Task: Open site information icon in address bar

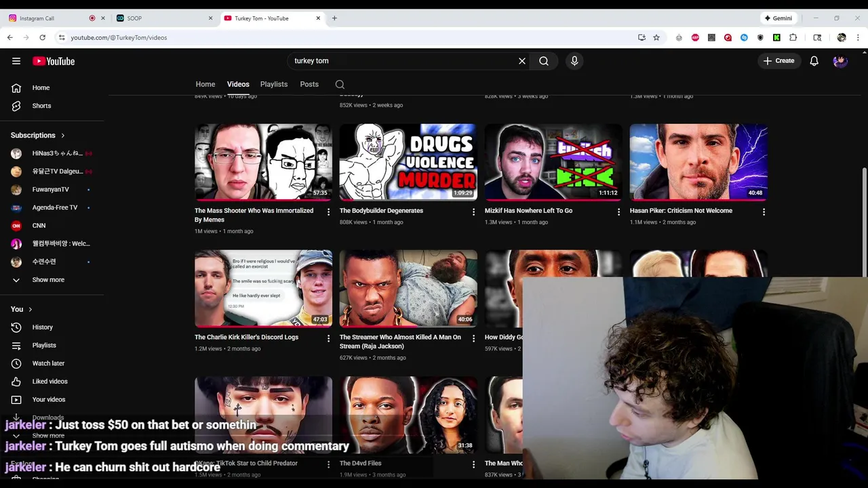Action: click(62, 38)
